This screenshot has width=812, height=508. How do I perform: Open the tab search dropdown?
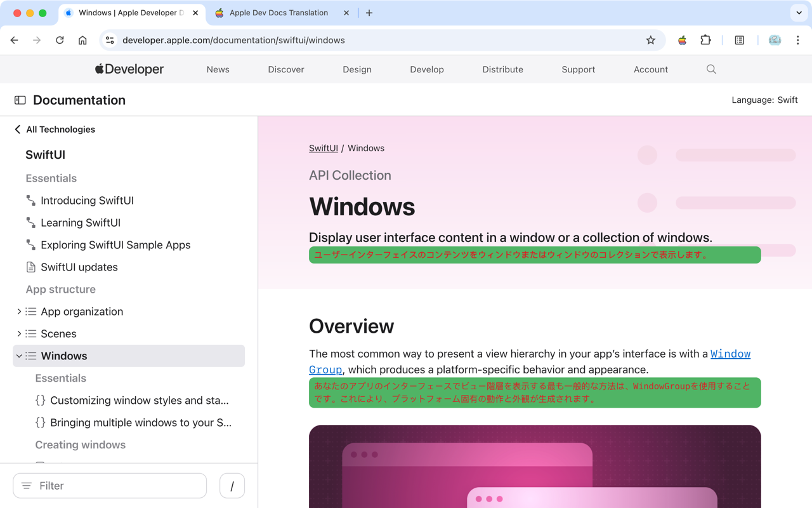tap(799, 13)
